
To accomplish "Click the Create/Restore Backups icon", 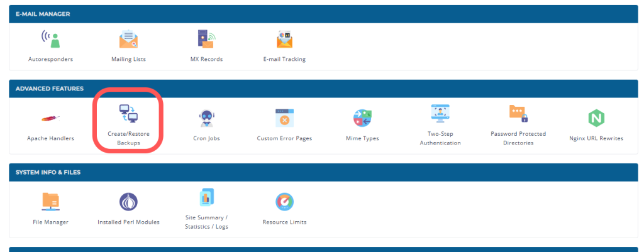I will [128, 114].
